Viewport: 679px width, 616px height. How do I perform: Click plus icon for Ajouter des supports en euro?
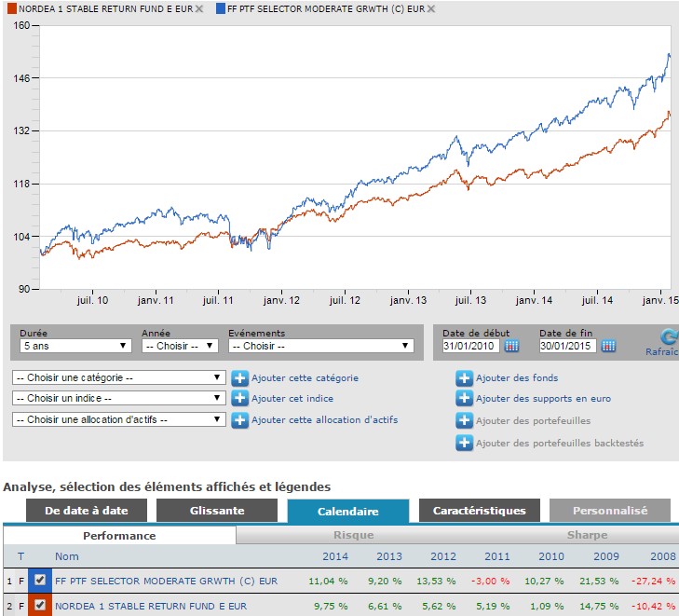[464, 399]
